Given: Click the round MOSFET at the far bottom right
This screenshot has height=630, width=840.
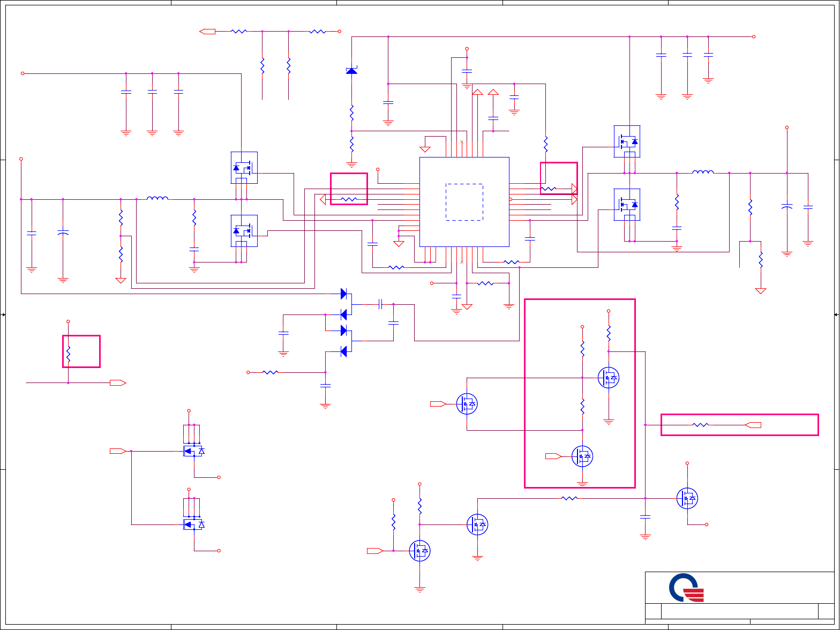Looking at the screenshot, I should [687, 498].
